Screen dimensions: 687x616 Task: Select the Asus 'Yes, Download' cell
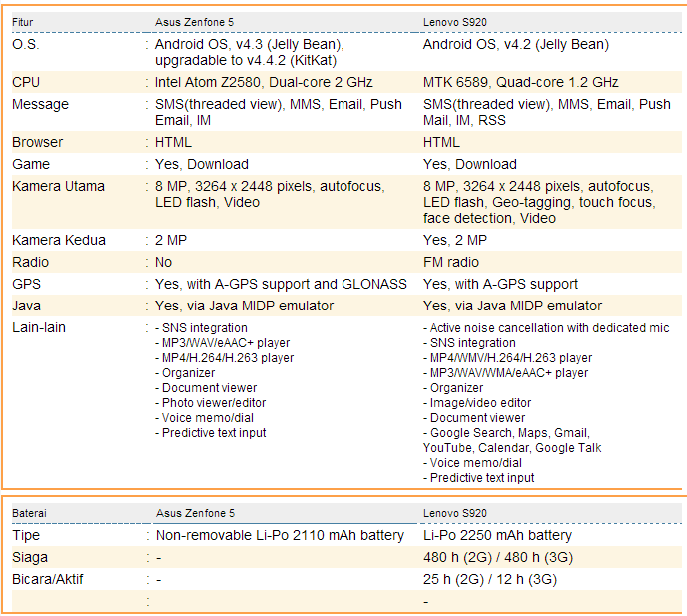click(x=202, y=164)
